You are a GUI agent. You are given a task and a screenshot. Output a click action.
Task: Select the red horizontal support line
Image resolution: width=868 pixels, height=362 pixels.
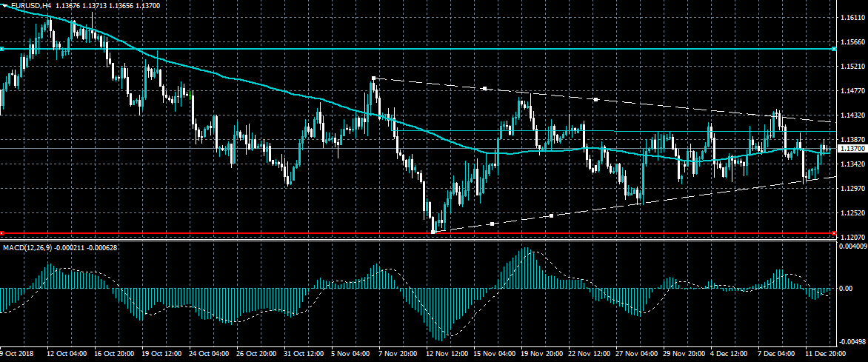(x=418, y=233)
